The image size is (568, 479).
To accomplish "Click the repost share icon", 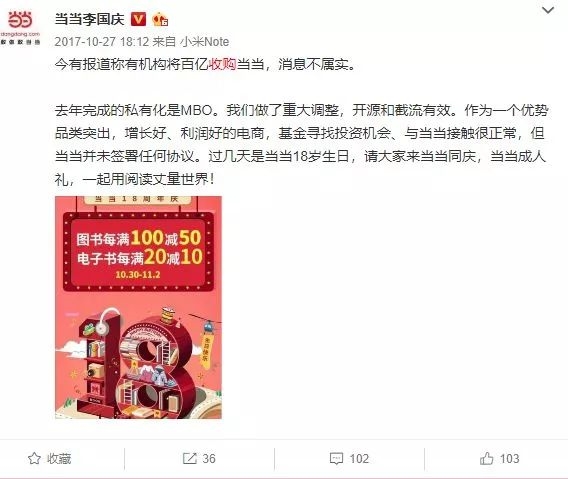I will point(189,459).
